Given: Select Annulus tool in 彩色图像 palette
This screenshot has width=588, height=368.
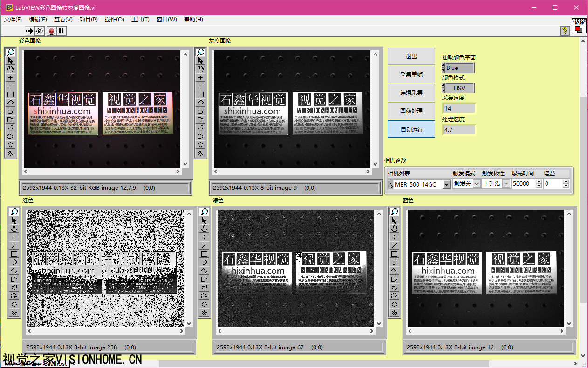Looking at the screenshot, I should pyautogui.click(x=10, y=153).
